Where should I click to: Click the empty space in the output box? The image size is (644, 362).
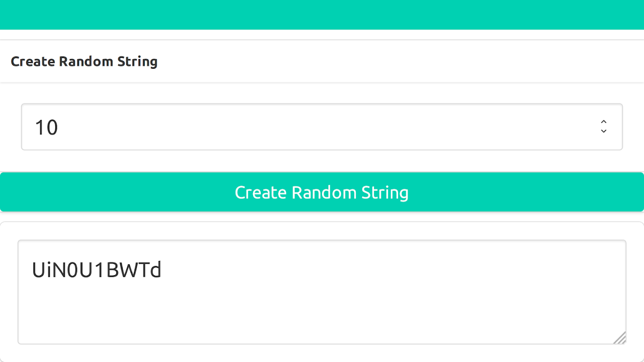(x=362, y=312)
